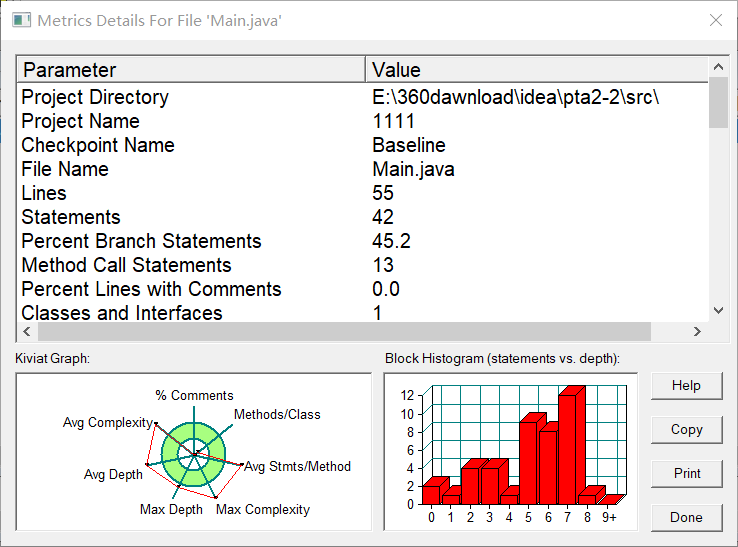Click the value 1111
Image resolution: width=738 pixels, height=547 pixels.
393,121
